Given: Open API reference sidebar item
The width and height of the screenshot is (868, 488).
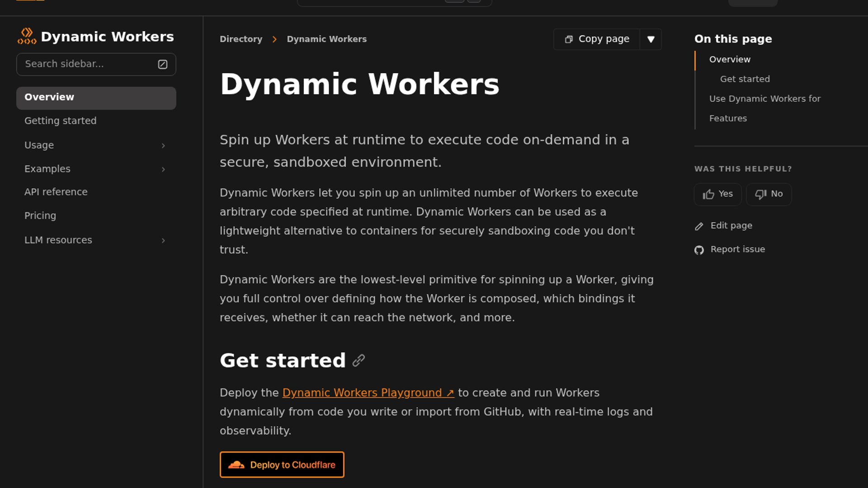Looking at the screenshot, I should pyautogui.click(x=56, y=192).
